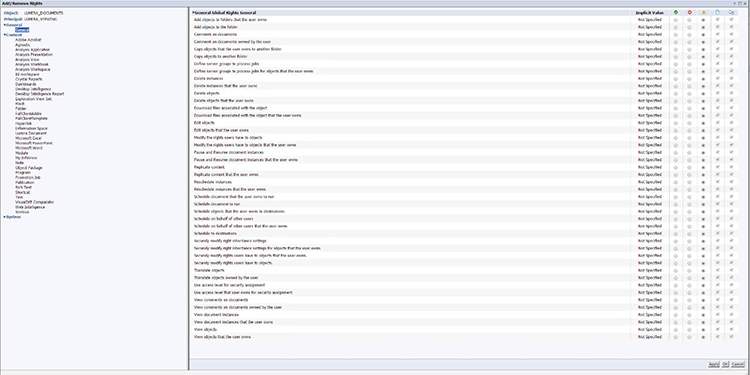Screen dimensions: 750x375
Task: Click 'Define server groups to process jobs' text
Action: pos(226,64)
